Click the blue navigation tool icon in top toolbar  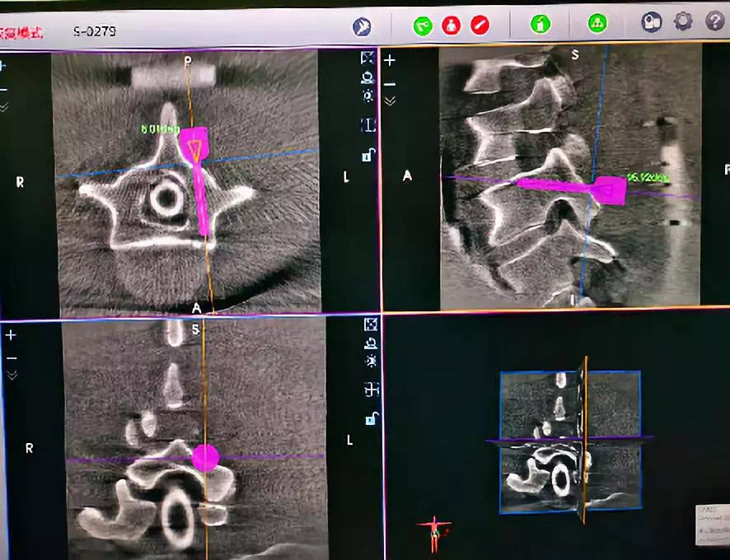[361, 26]
